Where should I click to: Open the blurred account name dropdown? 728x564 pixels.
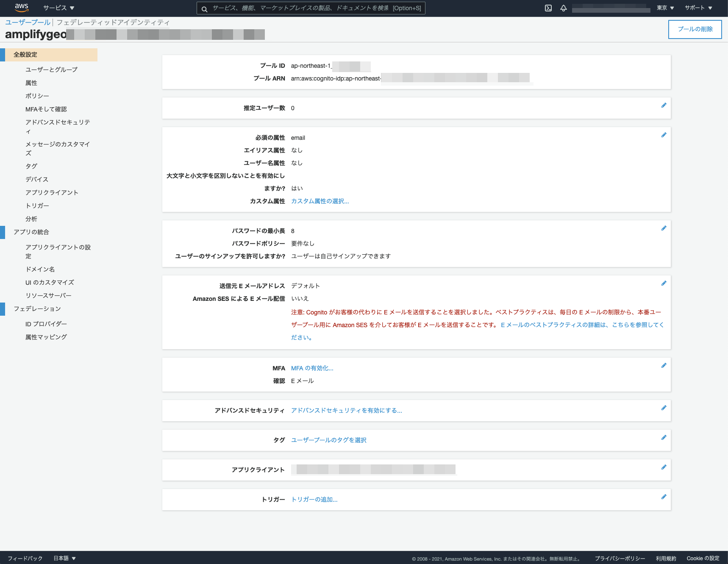[x=611, y=8]
